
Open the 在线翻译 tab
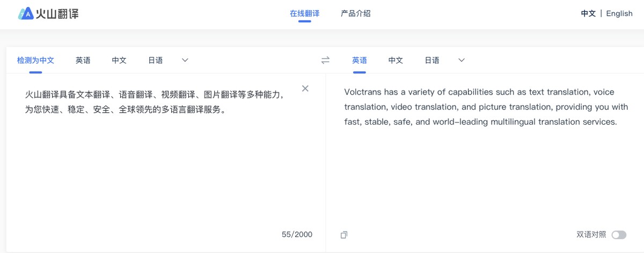304,13
